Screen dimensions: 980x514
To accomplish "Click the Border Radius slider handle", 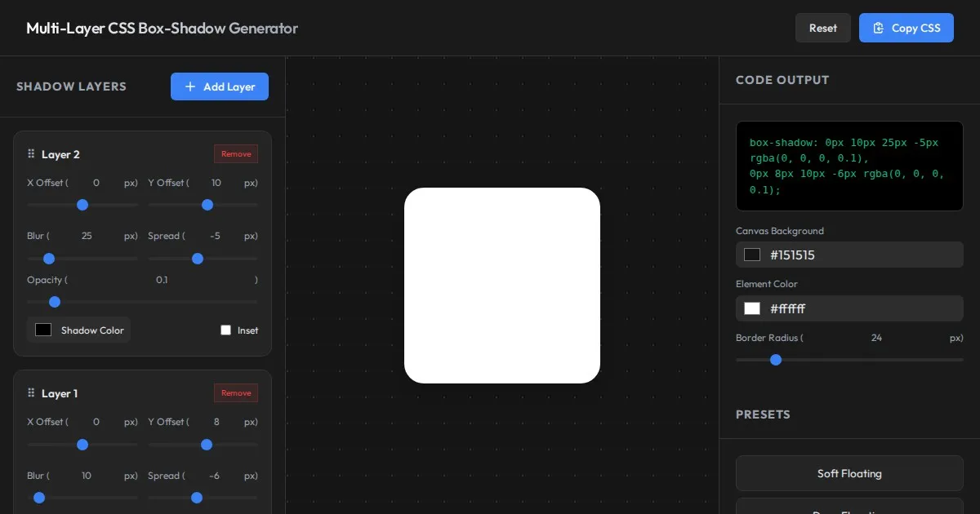I will pyautogui.click(x=776, y=360).
